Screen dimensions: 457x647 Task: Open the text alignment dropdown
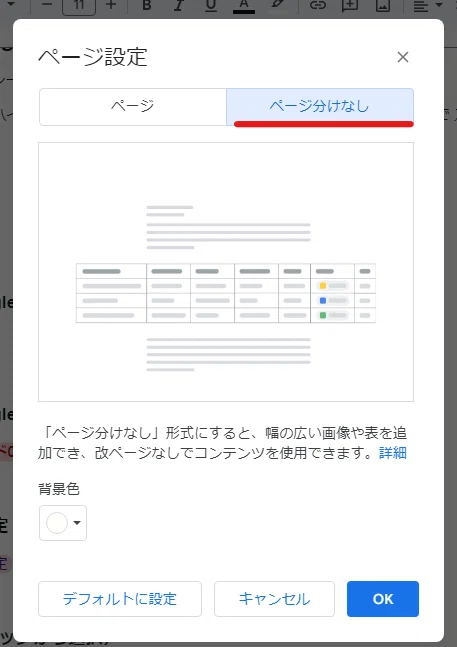click(x=428, y=5)
